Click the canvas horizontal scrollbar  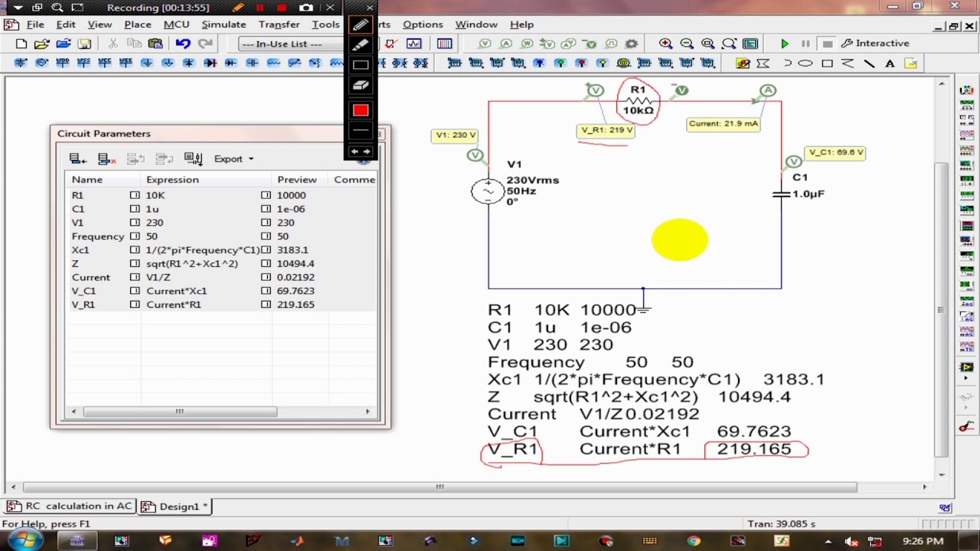[x=439, y=487]
